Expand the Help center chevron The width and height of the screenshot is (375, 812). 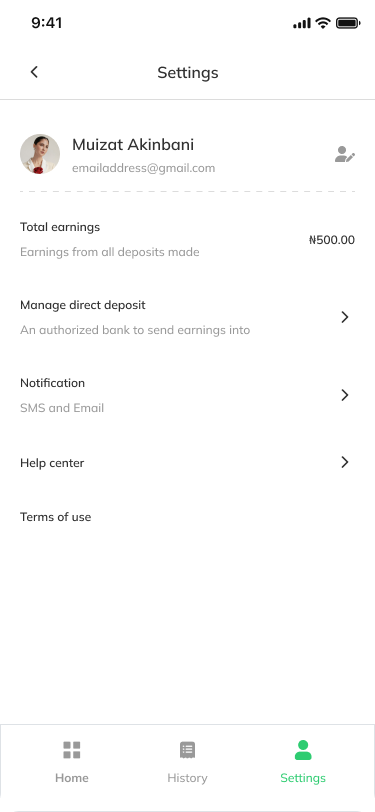pyautogui.click(x=345, y=462)
